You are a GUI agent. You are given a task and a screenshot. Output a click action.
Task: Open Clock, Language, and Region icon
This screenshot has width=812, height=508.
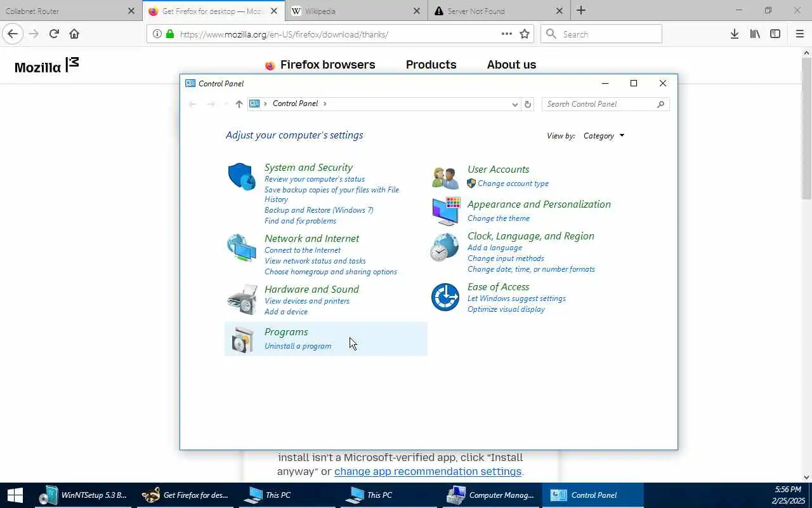pyautogui.click(x=444, y=247)
